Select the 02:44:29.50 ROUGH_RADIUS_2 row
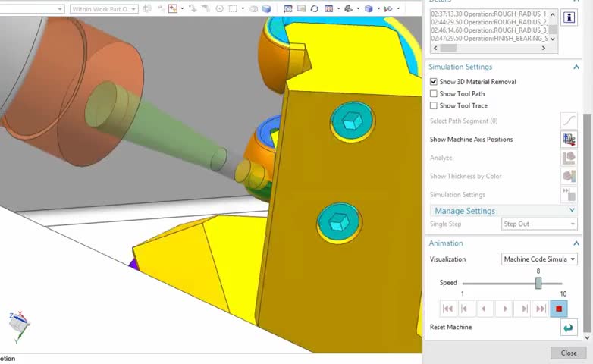This screenshot has height=364, width=593. click(489, 22)
